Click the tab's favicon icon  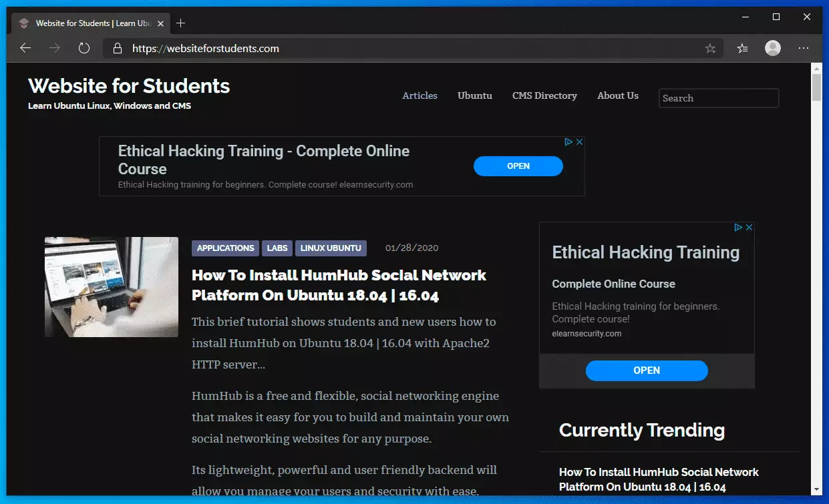coord(24,23)
